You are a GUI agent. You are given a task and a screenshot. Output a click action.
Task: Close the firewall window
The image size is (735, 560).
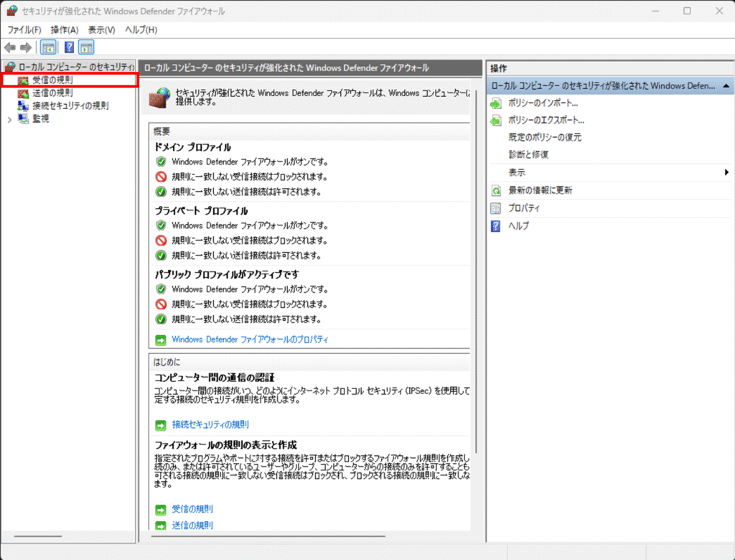point(719,11)
